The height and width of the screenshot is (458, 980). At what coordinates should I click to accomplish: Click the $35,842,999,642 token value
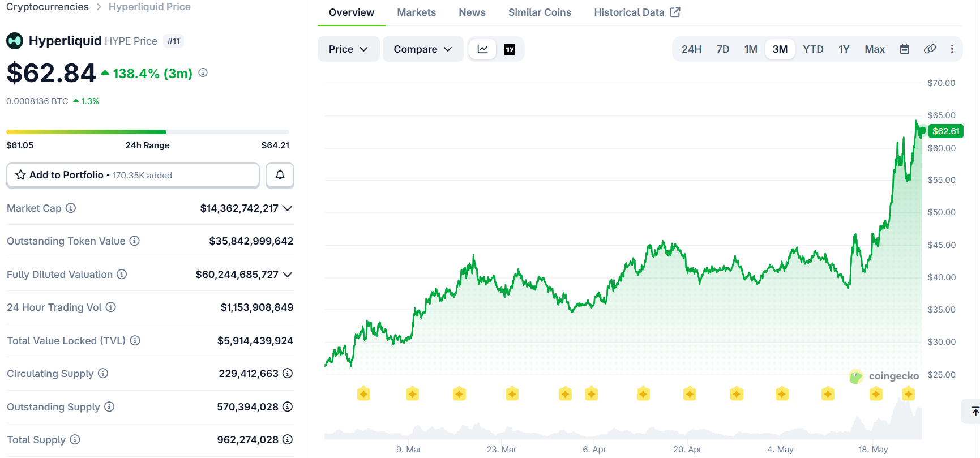251,241
